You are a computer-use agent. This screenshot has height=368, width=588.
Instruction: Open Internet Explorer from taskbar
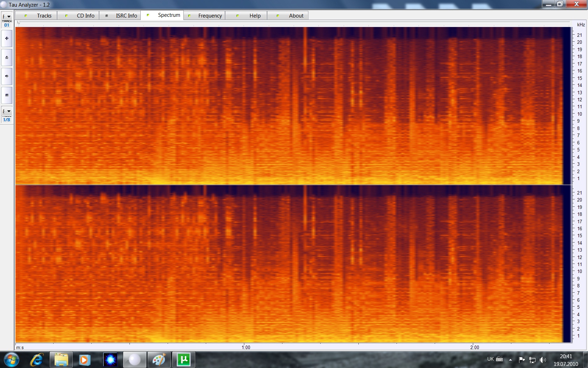pos(37,360)
